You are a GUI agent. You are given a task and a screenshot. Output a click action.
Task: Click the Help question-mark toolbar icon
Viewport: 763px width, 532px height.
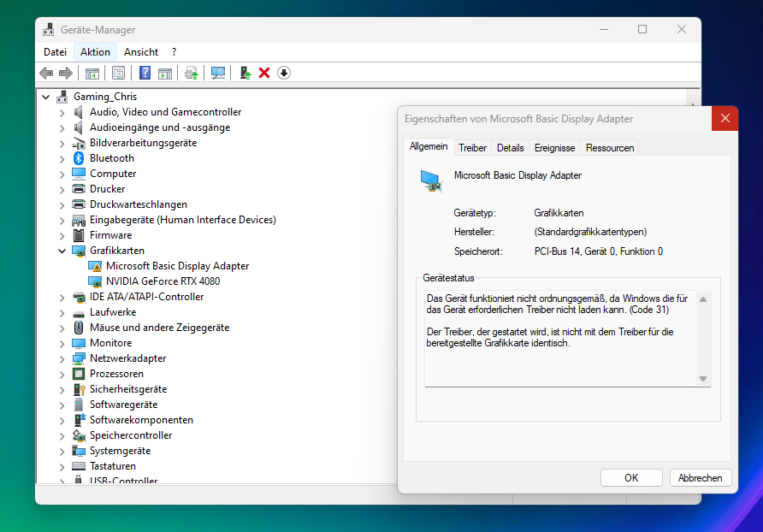[145, 73]
